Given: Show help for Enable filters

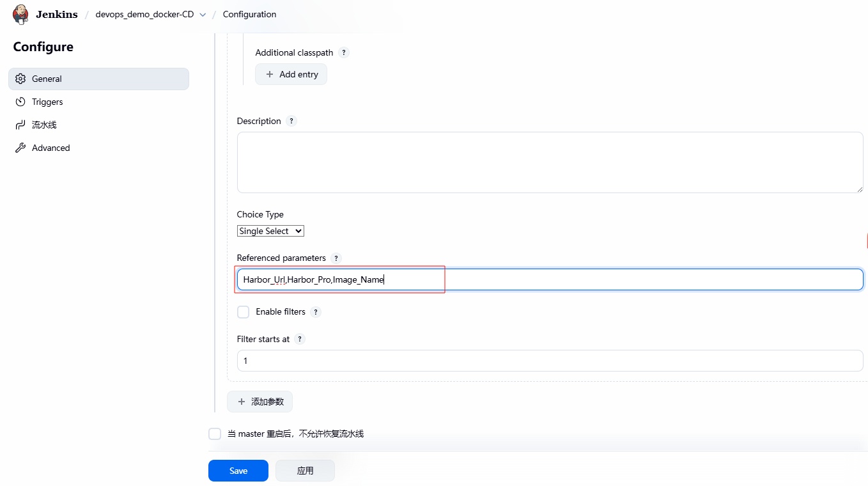Looking at the screenshot, I should pos(316,312).
